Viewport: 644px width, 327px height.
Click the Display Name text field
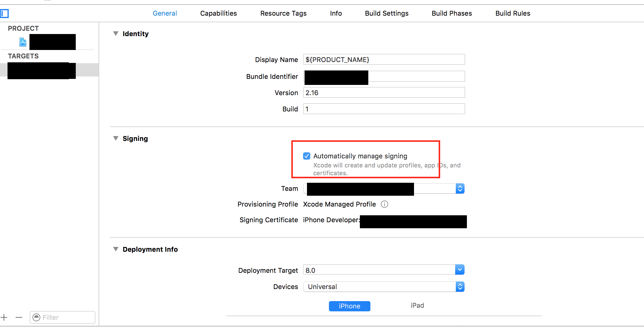click(x=384, y=60)
